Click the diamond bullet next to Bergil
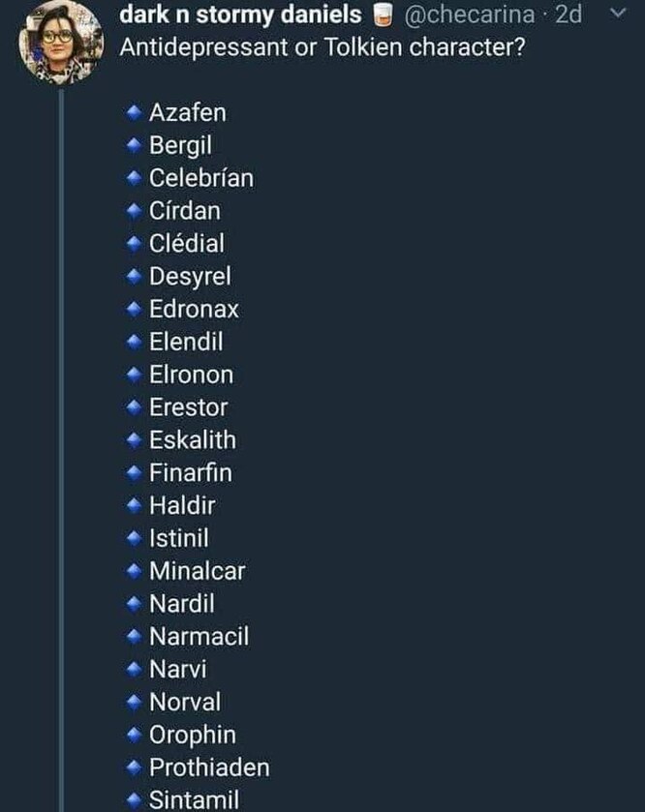 [x=134, y=146]
